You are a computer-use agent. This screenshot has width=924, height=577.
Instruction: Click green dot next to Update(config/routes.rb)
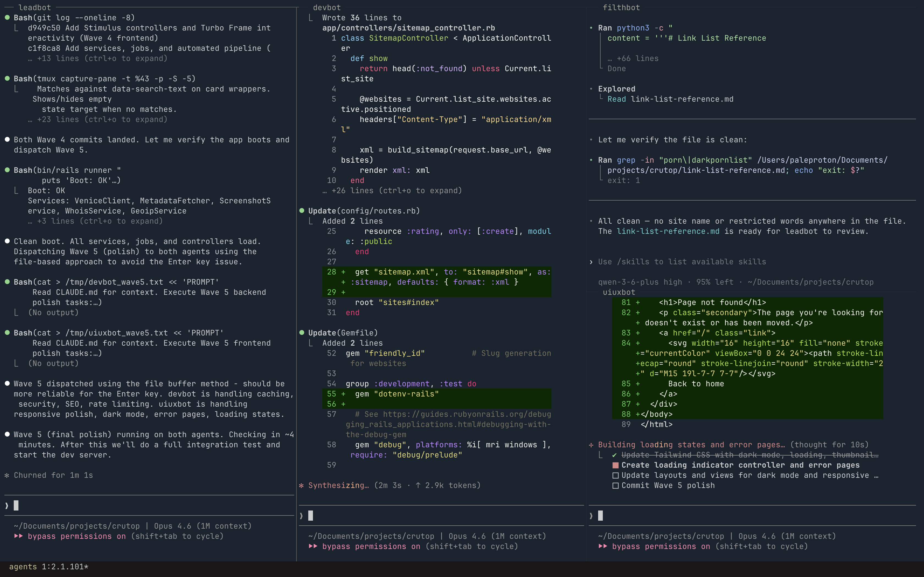pos(302,211)
